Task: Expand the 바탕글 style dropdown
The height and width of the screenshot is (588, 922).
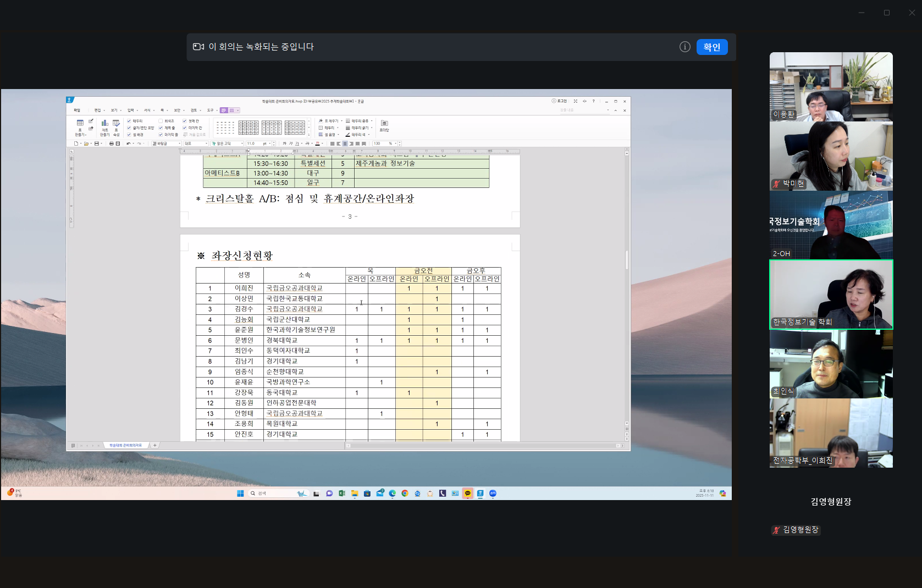Action: coord(179,143)
